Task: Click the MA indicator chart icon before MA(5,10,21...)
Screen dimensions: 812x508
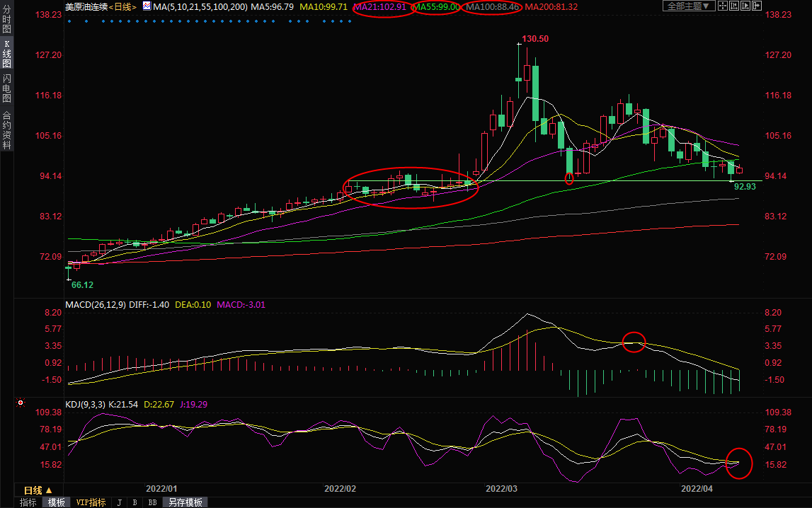Action: coord(146,6)
